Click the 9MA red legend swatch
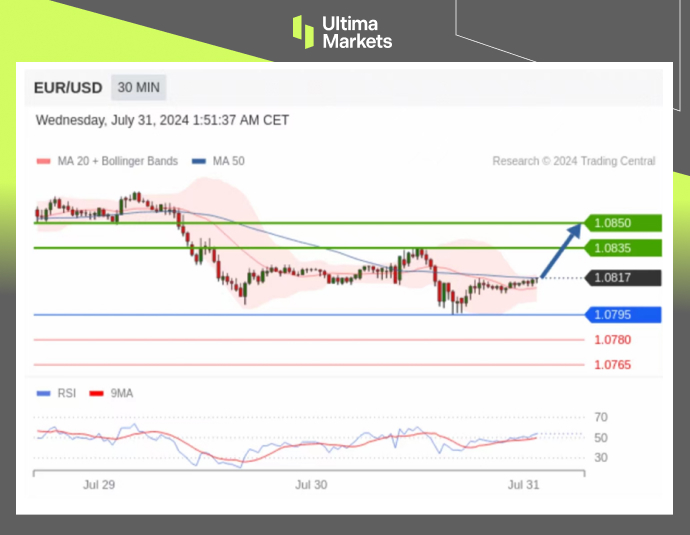The image size is (690, 535). coord(96,393)
